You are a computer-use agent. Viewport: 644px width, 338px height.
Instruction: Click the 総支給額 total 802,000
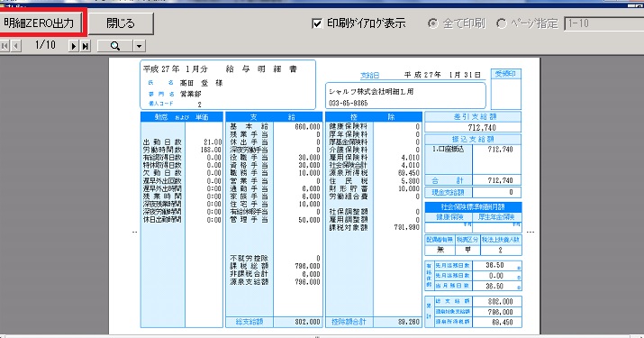click(307, 322)
